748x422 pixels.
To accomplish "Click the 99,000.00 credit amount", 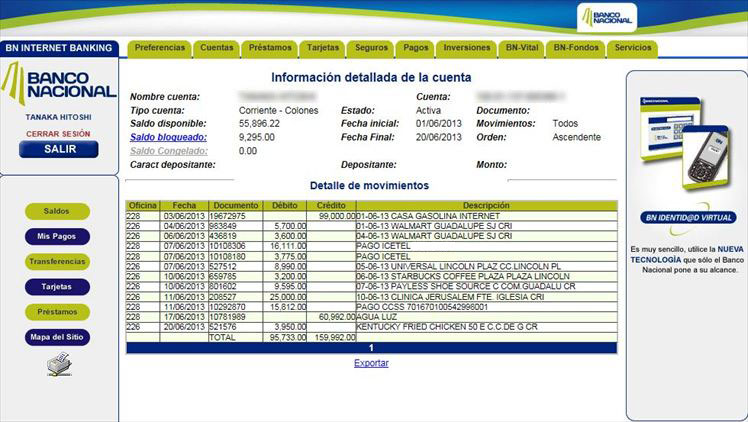I will 337,216.
